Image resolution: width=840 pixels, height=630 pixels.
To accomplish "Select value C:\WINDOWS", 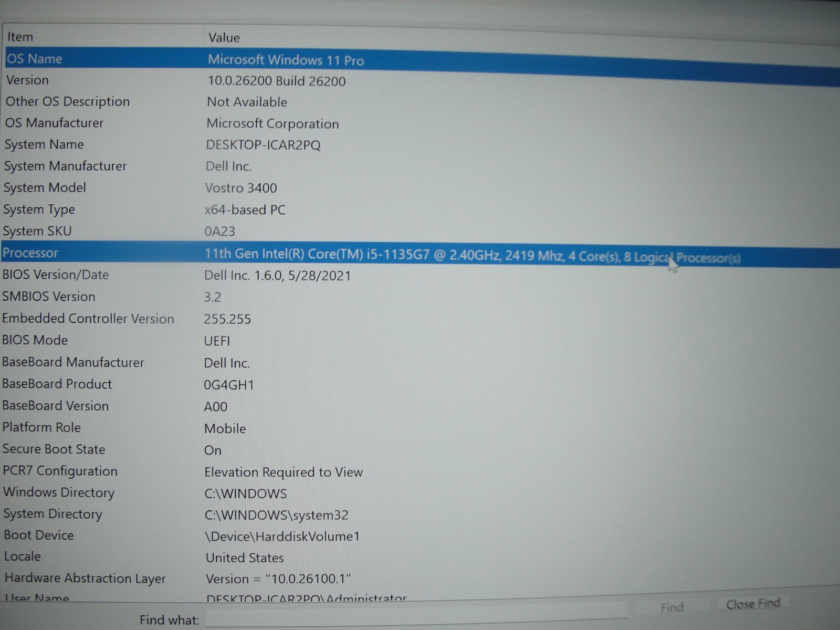I will (x=246, y=493).
